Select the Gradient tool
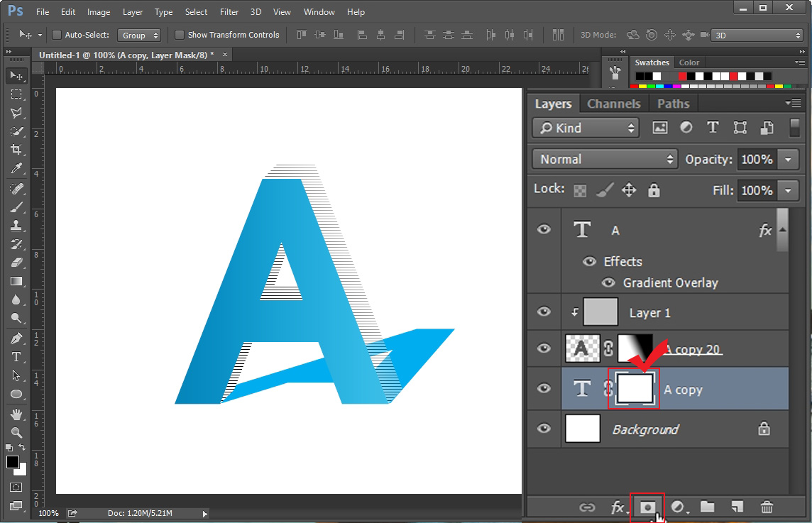 click(16, 281)
